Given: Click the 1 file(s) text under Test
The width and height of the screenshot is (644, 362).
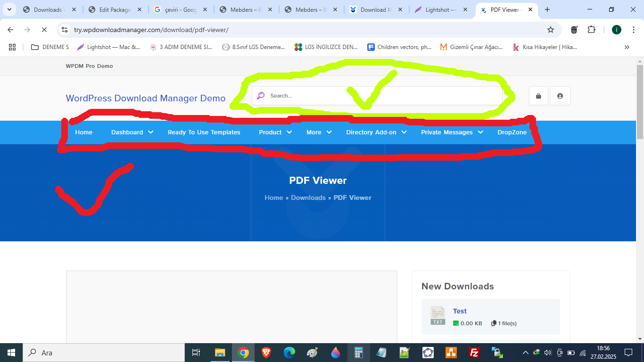Looking at the screenshot, I should 507,323.
